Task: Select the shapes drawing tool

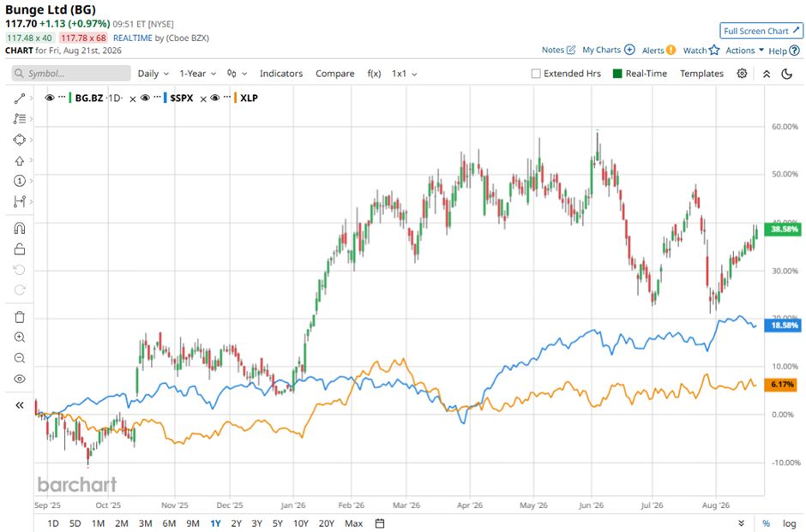Action: [20, 140]
